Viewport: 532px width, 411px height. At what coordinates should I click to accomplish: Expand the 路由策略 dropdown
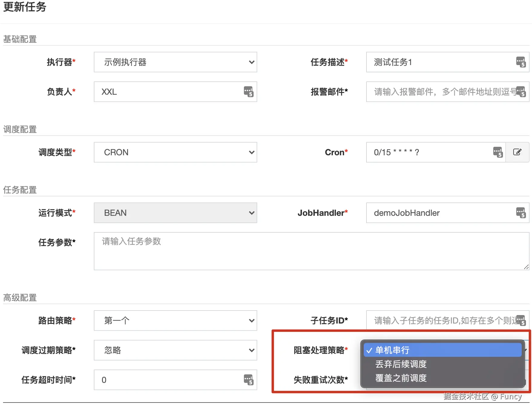click(175, 321)
